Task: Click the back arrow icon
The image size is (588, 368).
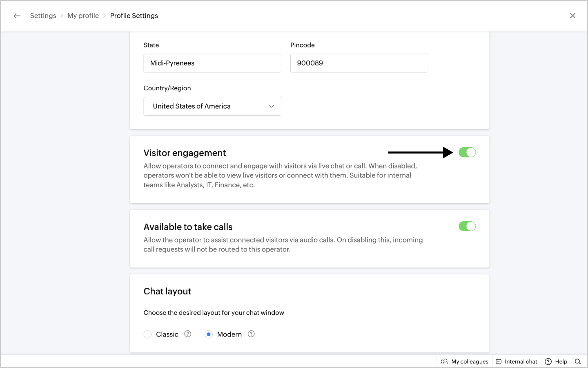Action: coord(17,16)
